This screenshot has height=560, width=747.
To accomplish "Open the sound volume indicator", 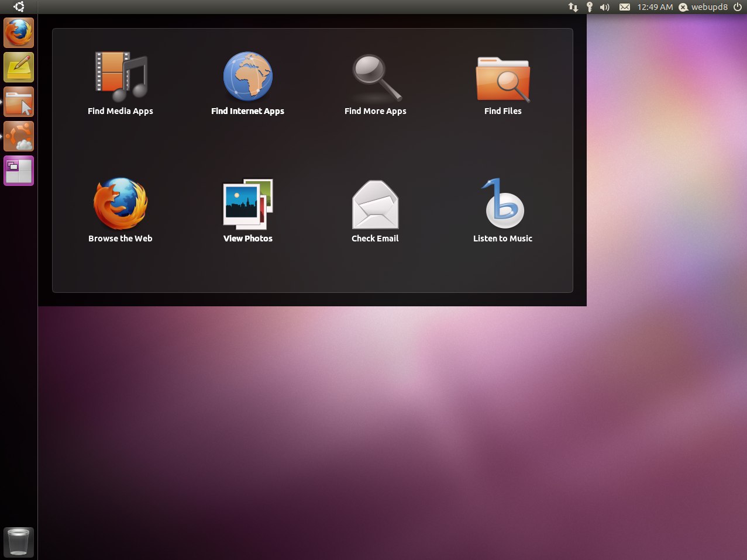I will (605, 7).
